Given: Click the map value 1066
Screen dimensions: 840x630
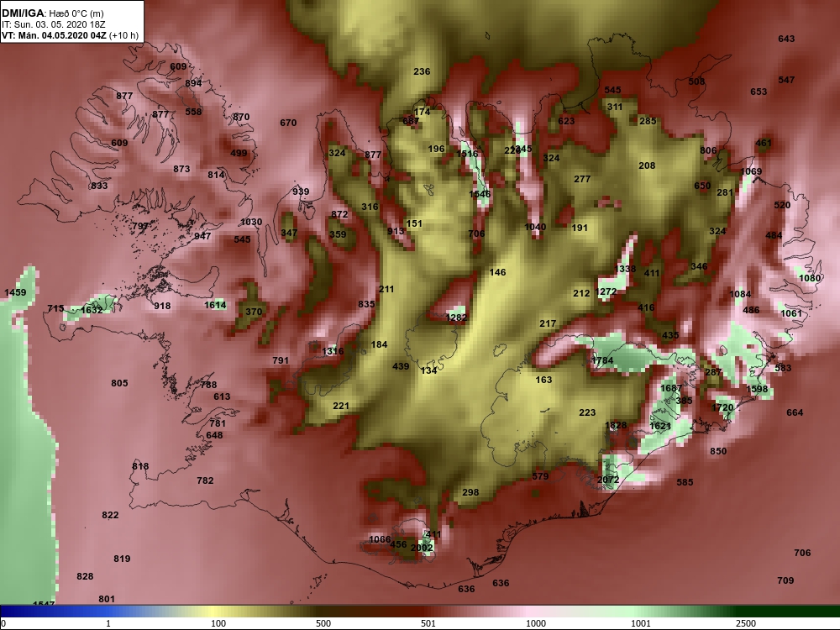Looking at the screenshot, I should (x=380, y=539).
